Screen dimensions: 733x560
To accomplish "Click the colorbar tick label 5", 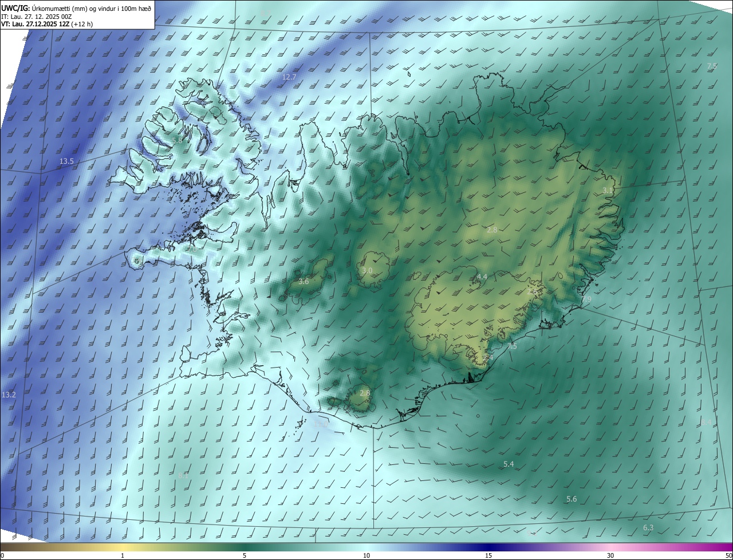I will coord(245,555).
